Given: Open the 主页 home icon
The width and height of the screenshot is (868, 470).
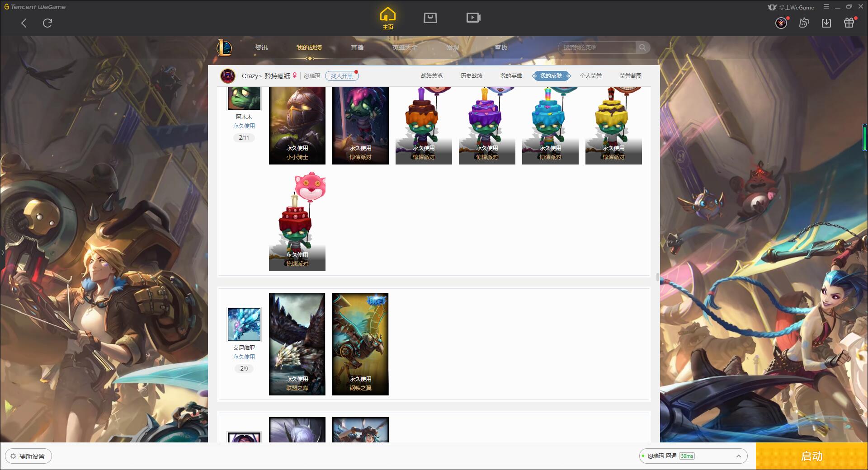Looking at the screenshot, I should pos(388,19).
